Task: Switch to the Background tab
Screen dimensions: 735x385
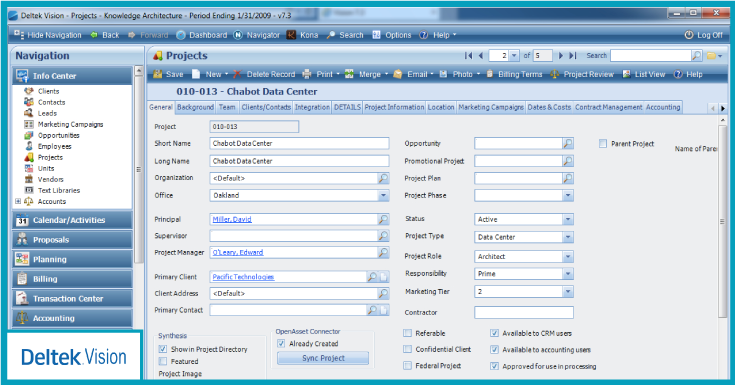Action: point(195,107)
